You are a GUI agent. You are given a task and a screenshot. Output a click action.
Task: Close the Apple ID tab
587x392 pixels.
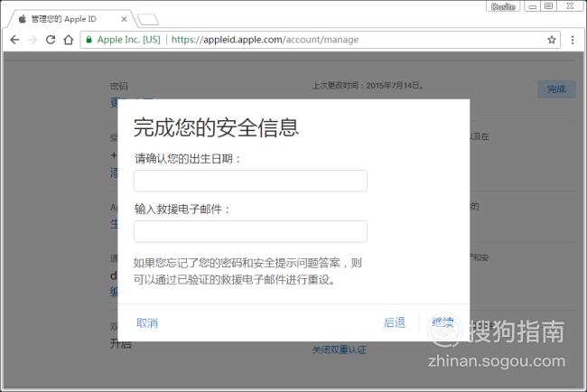click(x=124, y=19)
